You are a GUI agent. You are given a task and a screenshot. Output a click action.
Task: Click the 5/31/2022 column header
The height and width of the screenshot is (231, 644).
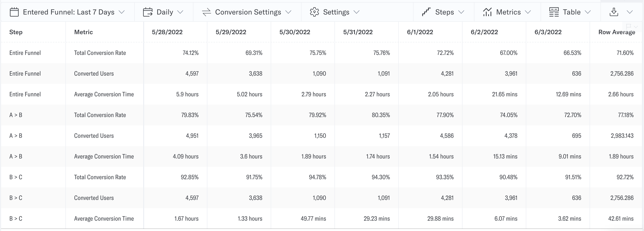pyautogui.click(x=358, y=32)
